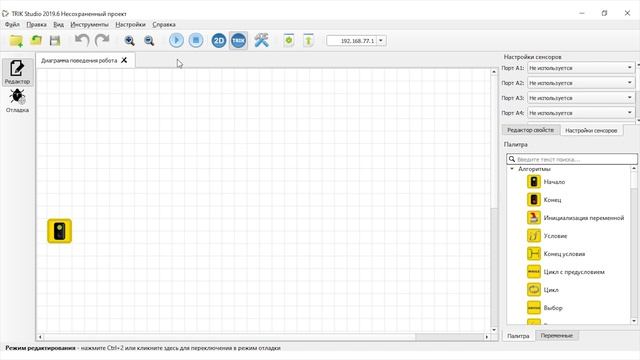Screen dimensions: 640x360
Task: Open Порт A4 sensor dropdown
Action: pyautogui.click(x=581, y=113)
